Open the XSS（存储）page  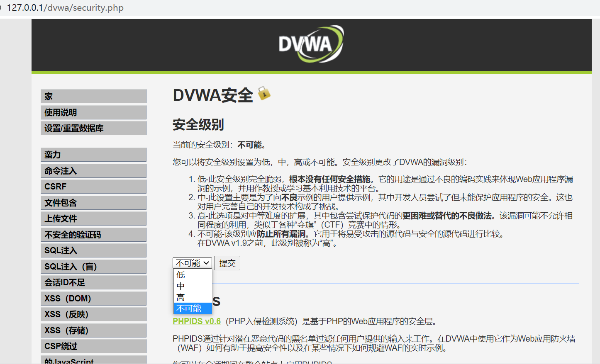pos(93,330)
